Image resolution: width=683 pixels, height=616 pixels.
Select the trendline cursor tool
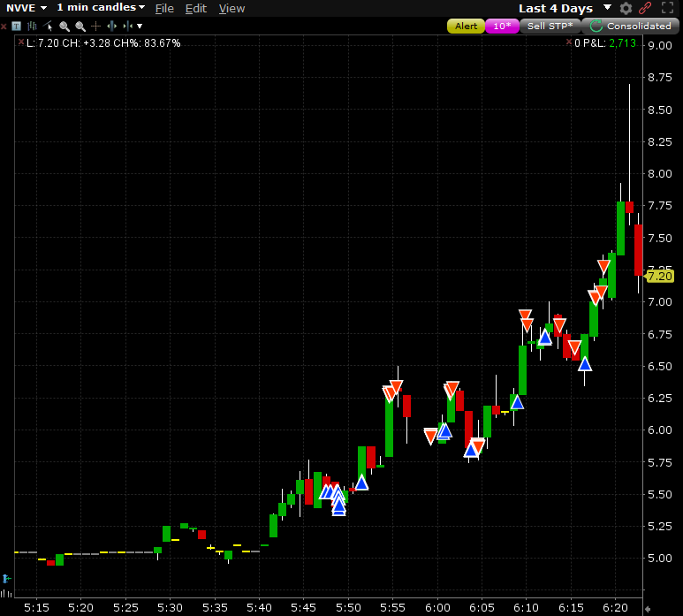(48, 27)
